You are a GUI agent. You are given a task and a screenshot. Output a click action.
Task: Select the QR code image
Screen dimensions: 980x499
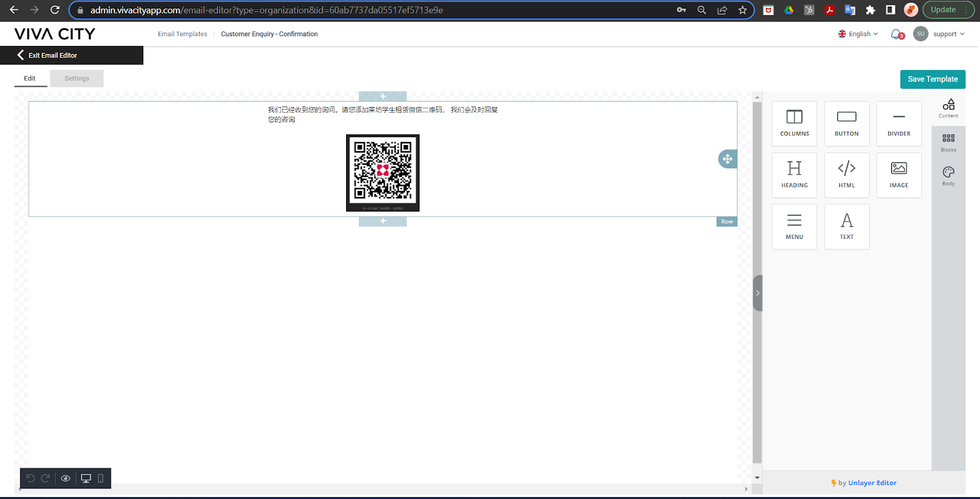383,173
